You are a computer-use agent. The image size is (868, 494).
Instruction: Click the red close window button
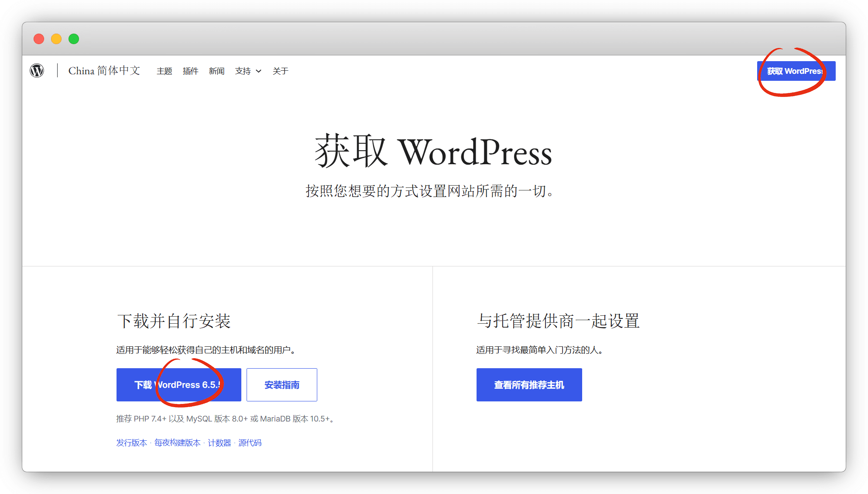coord(39,39)
